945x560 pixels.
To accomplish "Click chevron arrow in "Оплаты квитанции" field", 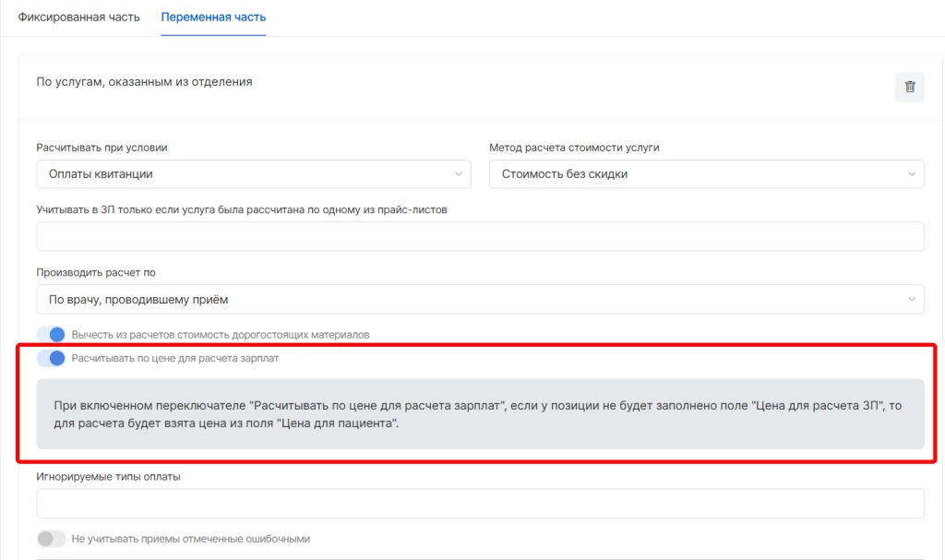I will (459, 173).
